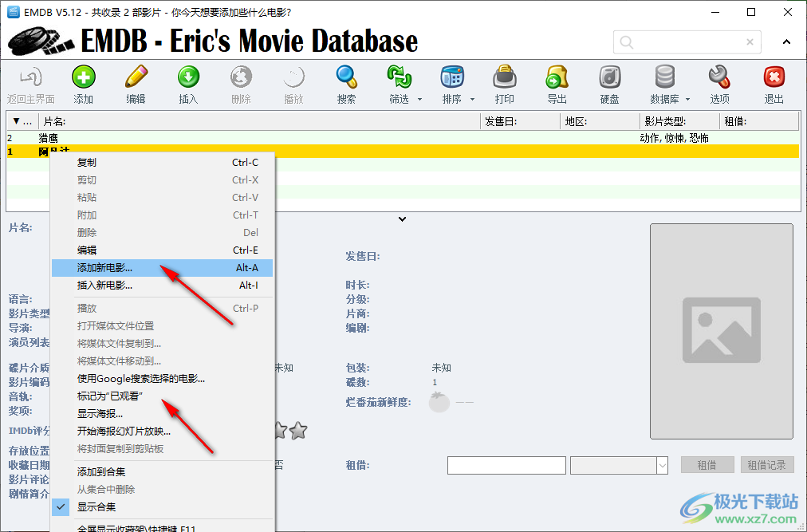The image size is (807, 532).
Task: Click inside the rental input field
Action: click(506, 465)
